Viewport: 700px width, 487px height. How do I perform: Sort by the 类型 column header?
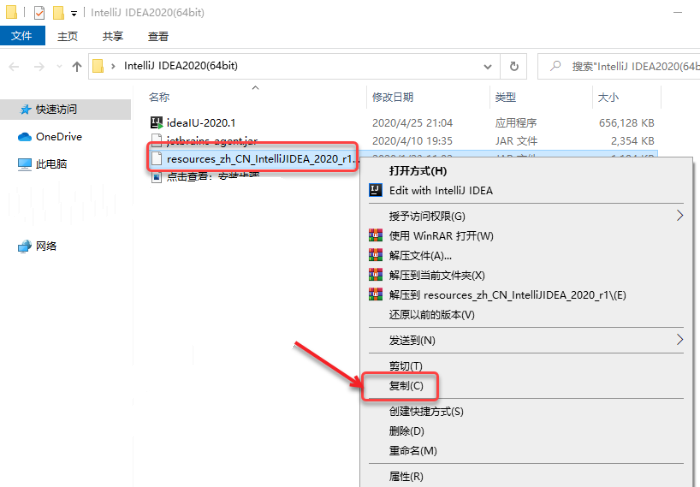click(505, 97)
